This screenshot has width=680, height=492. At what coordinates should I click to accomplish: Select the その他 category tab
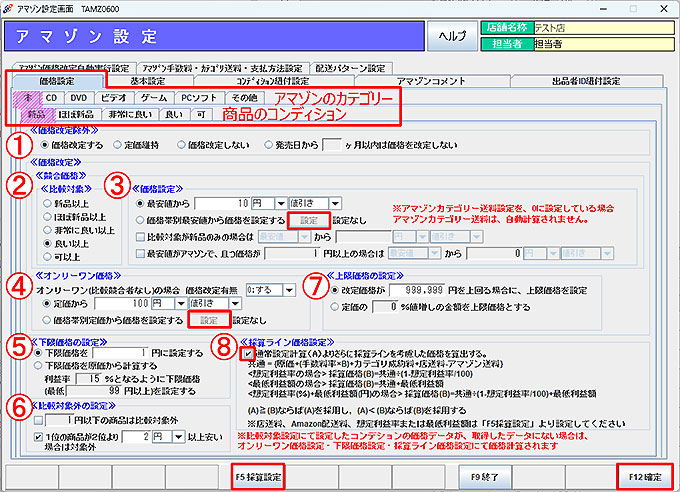[x=244, y=98]
